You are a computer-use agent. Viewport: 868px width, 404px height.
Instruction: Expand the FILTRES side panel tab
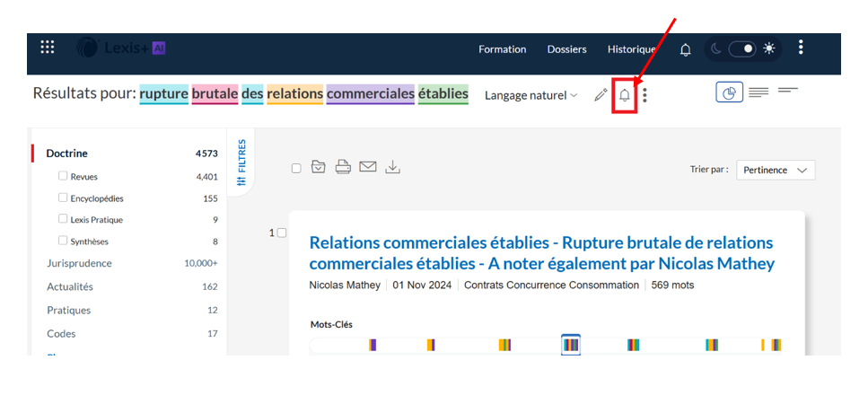pyautogui.click(x=241, y=162)
